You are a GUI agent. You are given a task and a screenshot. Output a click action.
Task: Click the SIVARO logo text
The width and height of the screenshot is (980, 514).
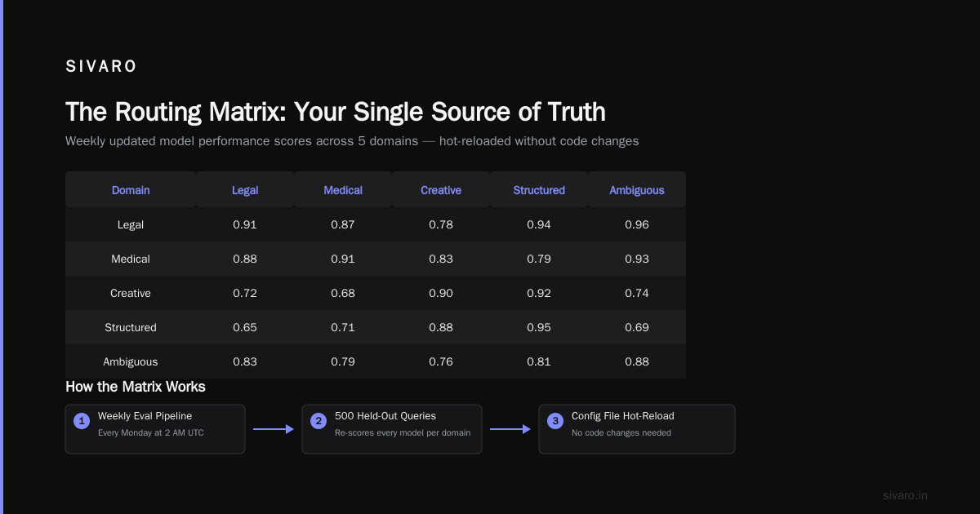coord(101,67)
